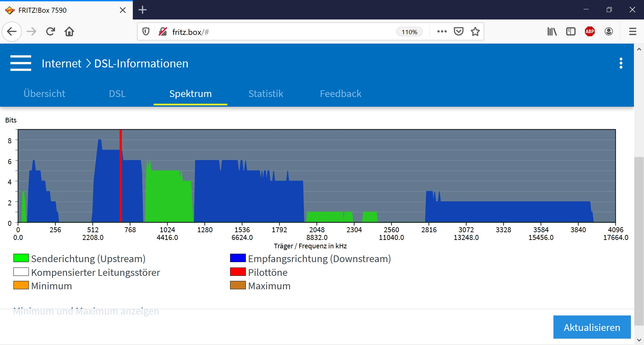Click the page vertical scrollbar thumb

coord(639,241)
